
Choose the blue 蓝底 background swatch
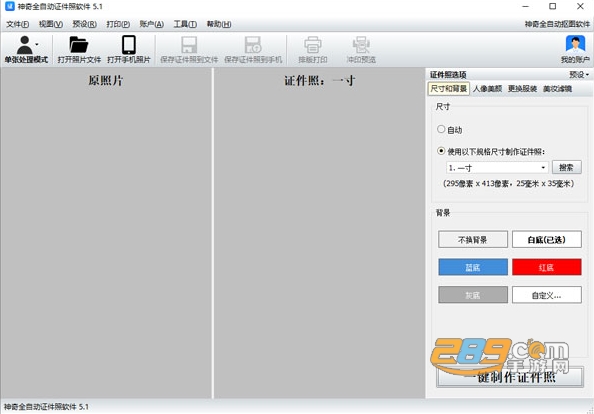pyautogui.click(x=473, y=267)
